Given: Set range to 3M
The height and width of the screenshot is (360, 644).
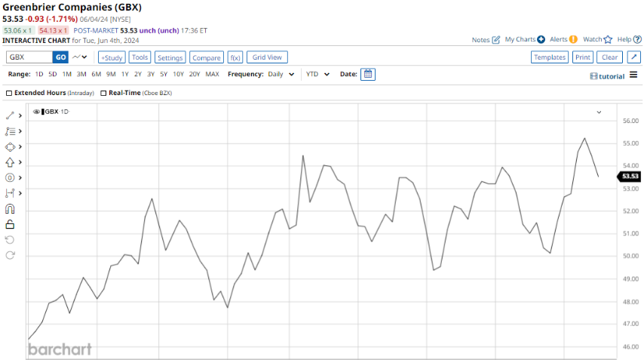Looking at the screenshot, I should point(81,75).
